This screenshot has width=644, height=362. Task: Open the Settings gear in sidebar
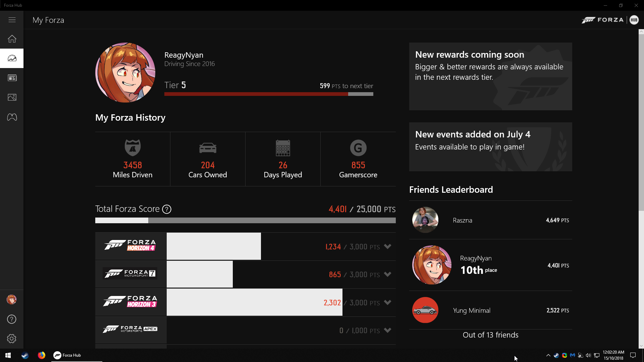[x=12, y=339]
